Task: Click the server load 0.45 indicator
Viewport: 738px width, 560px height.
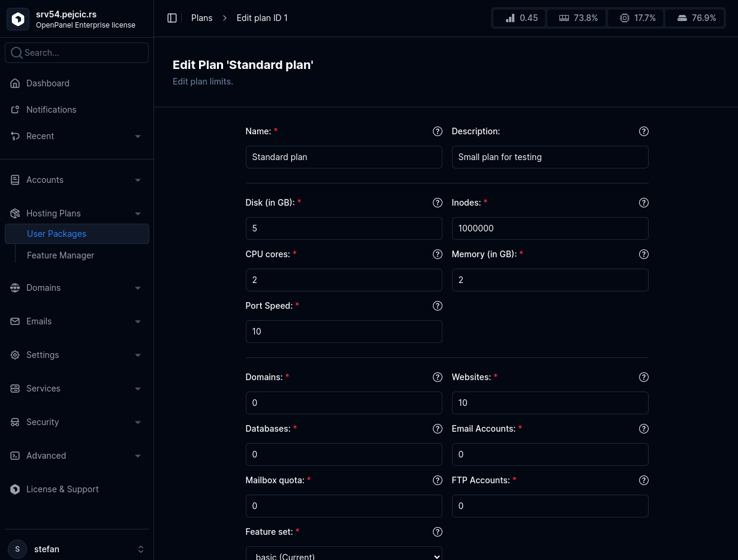Action: 519,18
